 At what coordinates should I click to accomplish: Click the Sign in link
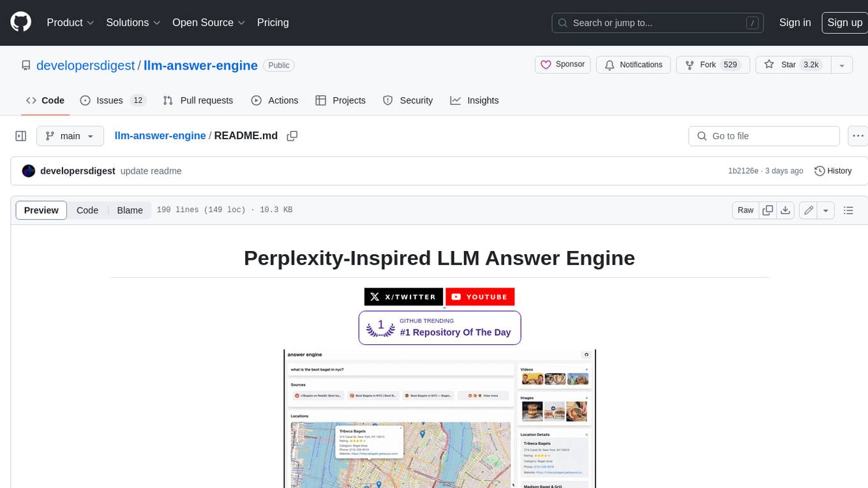point(795,22)
